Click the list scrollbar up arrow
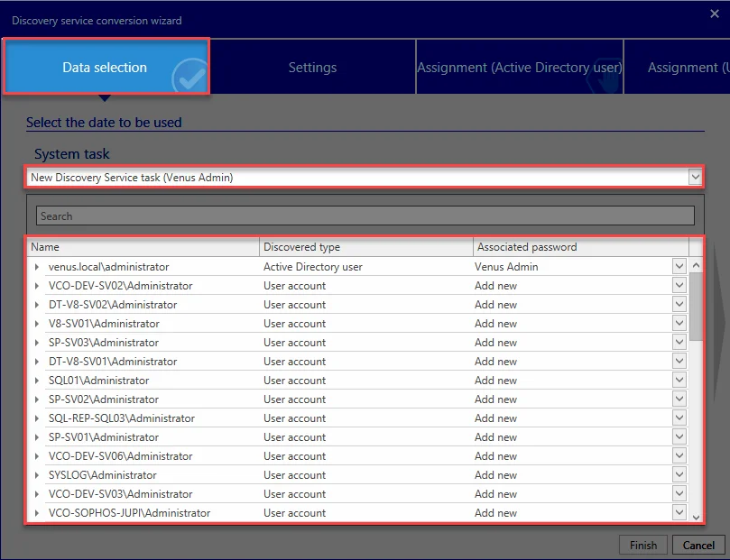This screenshot has width=730, height=560. click(696, 265)
